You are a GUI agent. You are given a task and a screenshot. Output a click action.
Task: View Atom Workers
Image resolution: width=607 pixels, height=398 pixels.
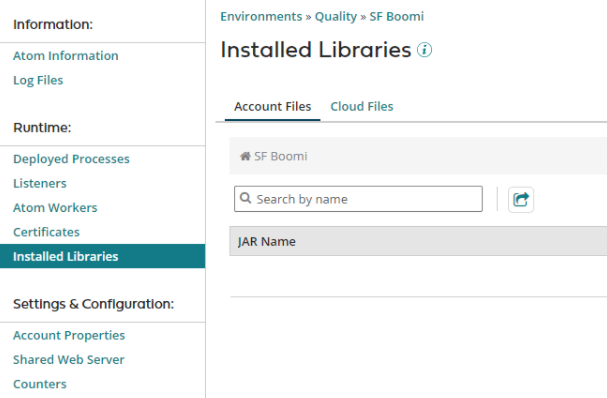pos(55,208)
